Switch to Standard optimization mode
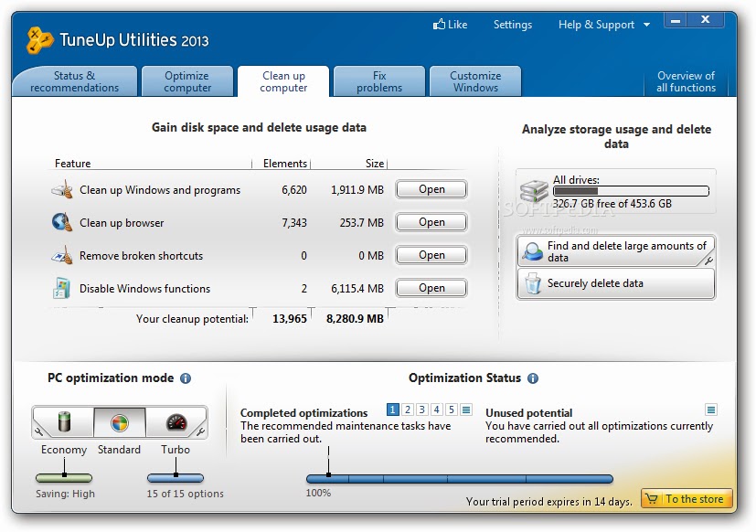Image resolution: width=756 pixels, height=532 pixels. click(120, 422)
